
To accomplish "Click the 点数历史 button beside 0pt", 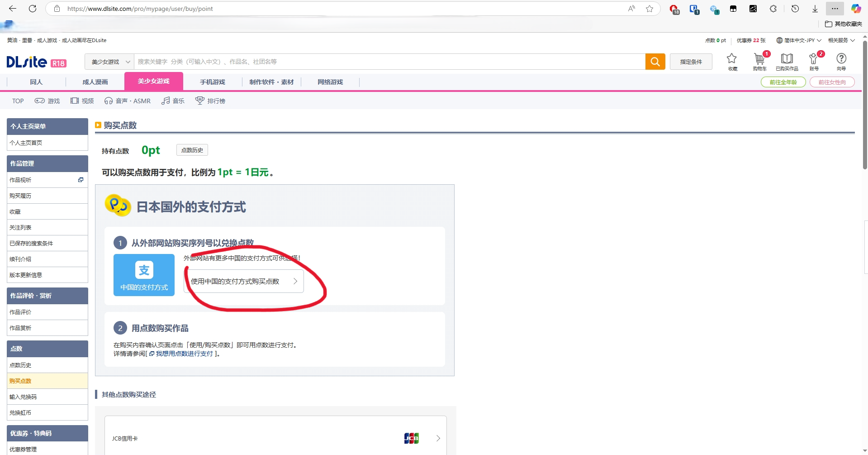I will point(192,150).
